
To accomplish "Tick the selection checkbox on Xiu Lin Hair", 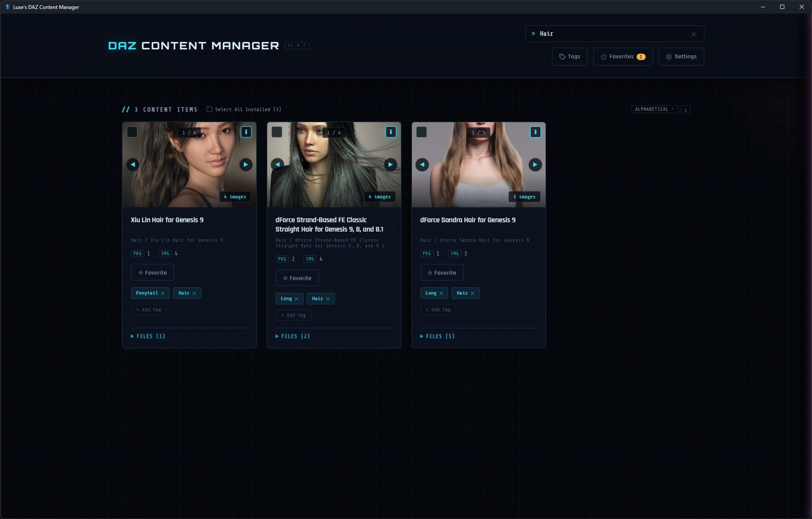I will click(132, 132).
